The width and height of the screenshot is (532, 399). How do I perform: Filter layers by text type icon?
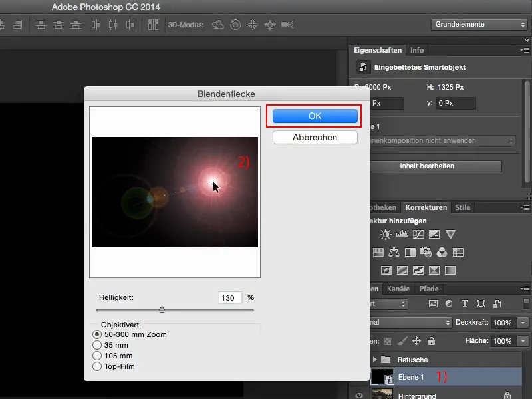(465, 303)
